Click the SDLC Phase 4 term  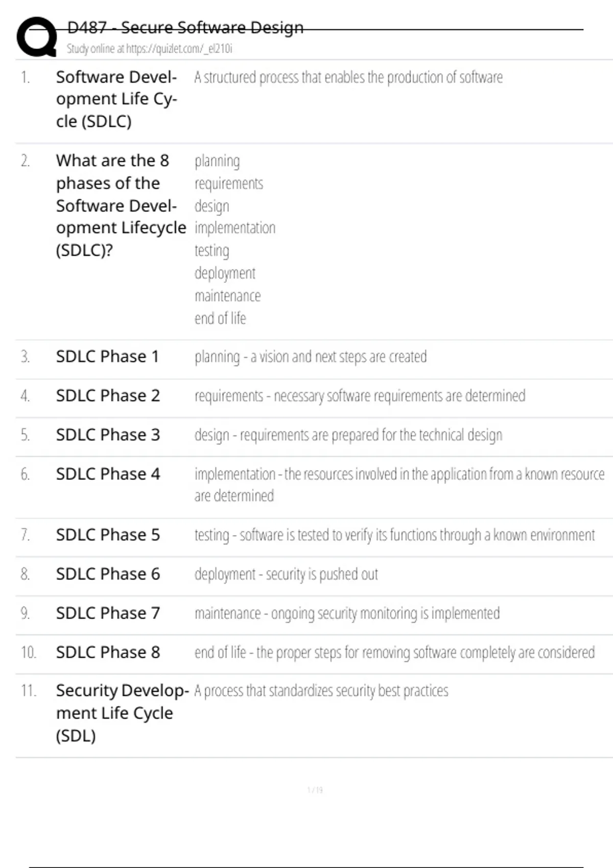(108, 474)
